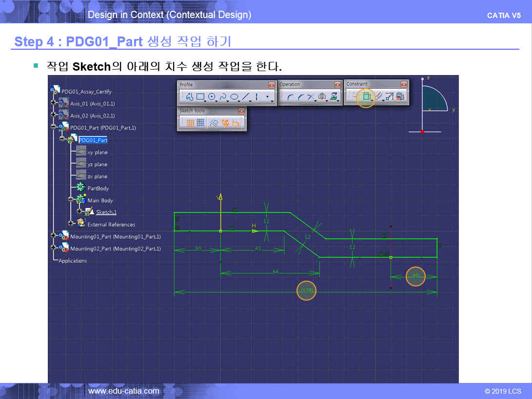
Task: Open the www.edu-catia.com link
Action: point(123,391)
